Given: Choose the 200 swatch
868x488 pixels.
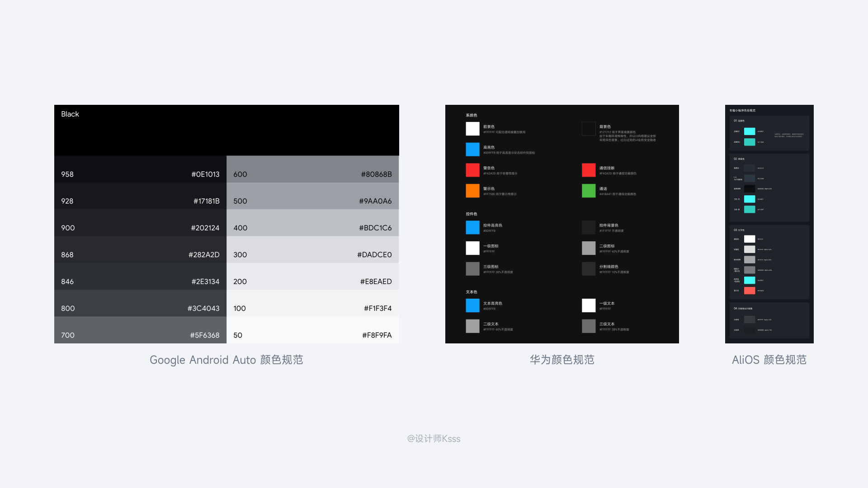Looking at the screenshot, I should [x=313, y=277].
